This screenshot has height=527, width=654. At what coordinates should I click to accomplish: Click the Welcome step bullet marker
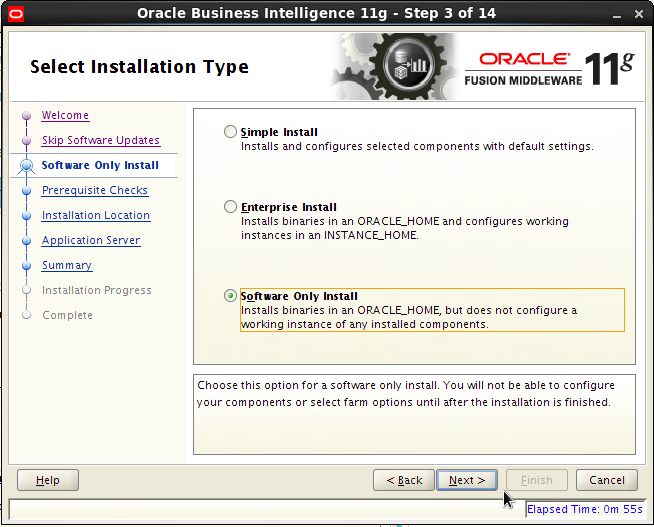click(27, 115)
